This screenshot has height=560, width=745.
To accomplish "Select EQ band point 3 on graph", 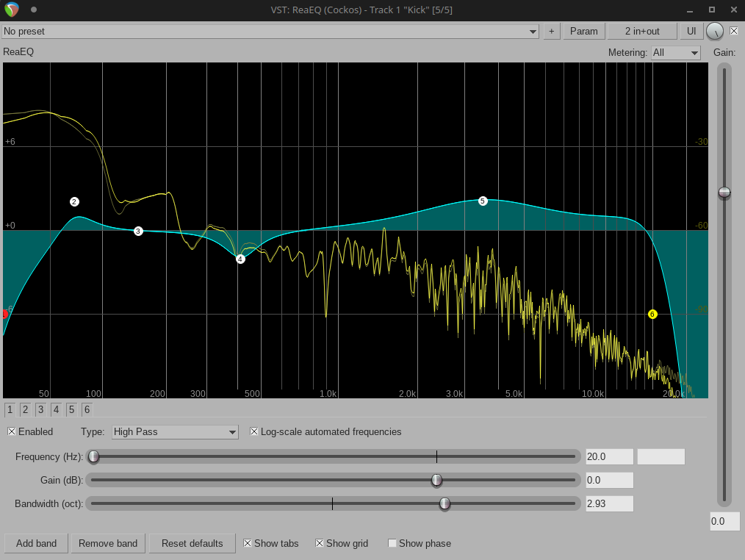I will (138, 231).
